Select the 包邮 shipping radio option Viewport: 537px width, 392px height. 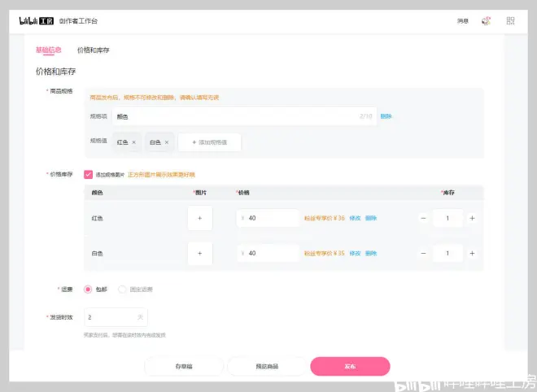(88, 289)
